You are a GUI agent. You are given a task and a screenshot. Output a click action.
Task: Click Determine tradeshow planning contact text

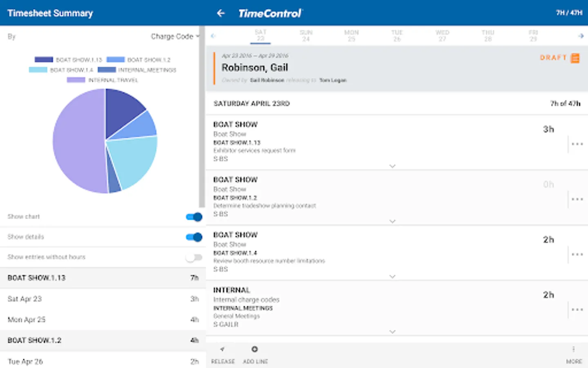[x=265, y=206]
